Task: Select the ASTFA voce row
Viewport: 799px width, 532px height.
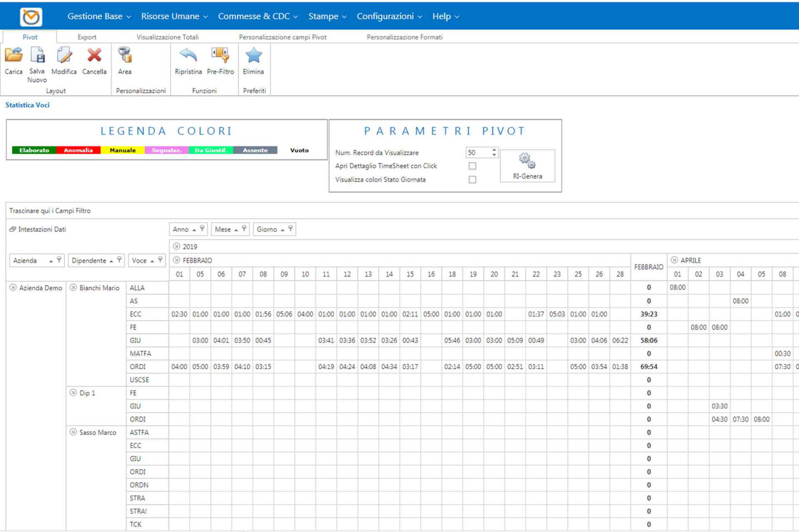Action: click(147, 432)
